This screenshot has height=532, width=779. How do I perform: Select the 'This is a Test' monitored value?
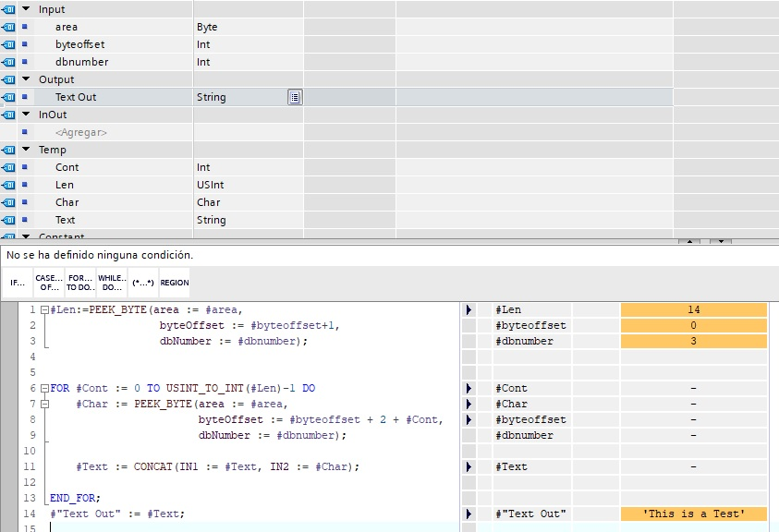click(693, 514)
